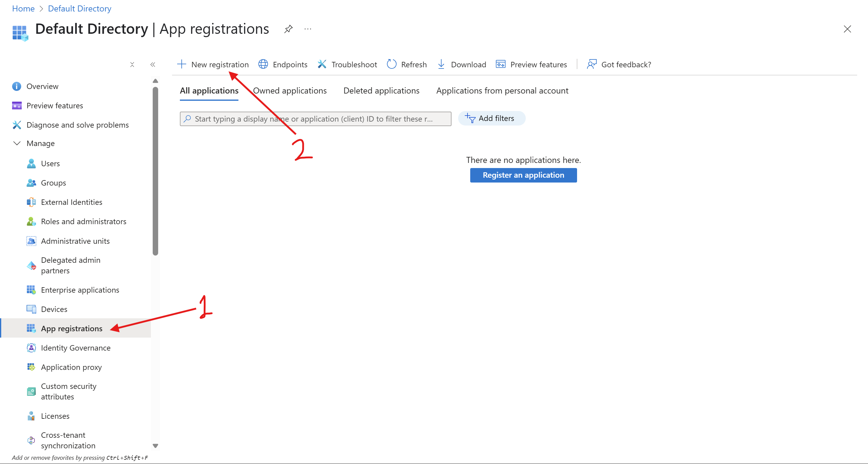Image resolution: width=868 pixels, height=464 pixels.
Task: Open the more options ellipsis menu
Action: tap(307, 29)
